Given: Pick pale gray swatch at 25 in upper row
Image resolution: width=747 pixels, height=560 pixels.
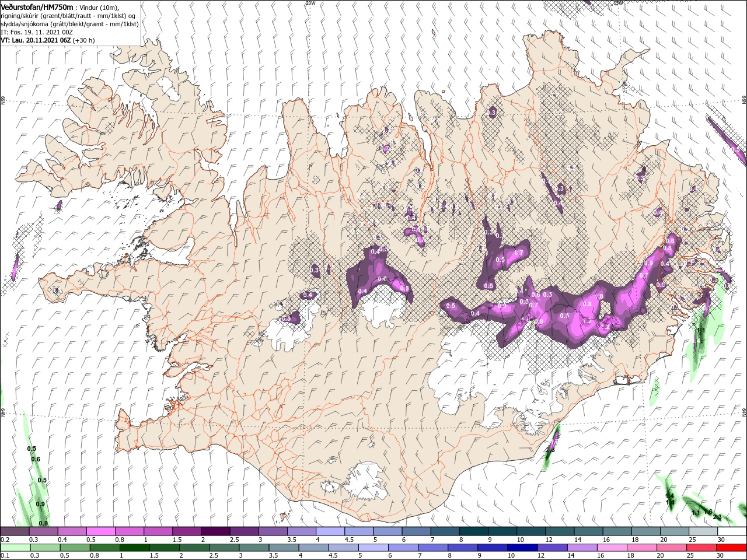Looking at the screenshot, I should [x=703, y=531].
